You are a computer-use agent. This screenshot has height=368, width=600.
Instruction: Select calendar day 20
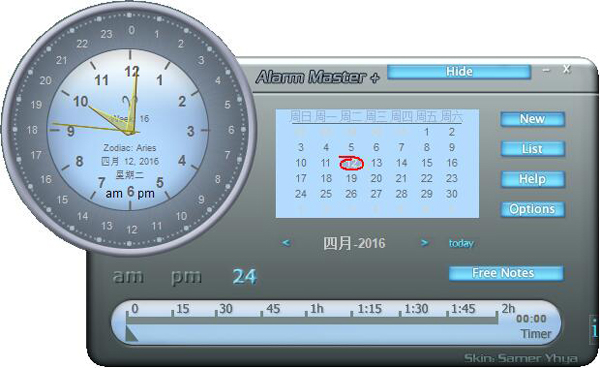point(376,179)
